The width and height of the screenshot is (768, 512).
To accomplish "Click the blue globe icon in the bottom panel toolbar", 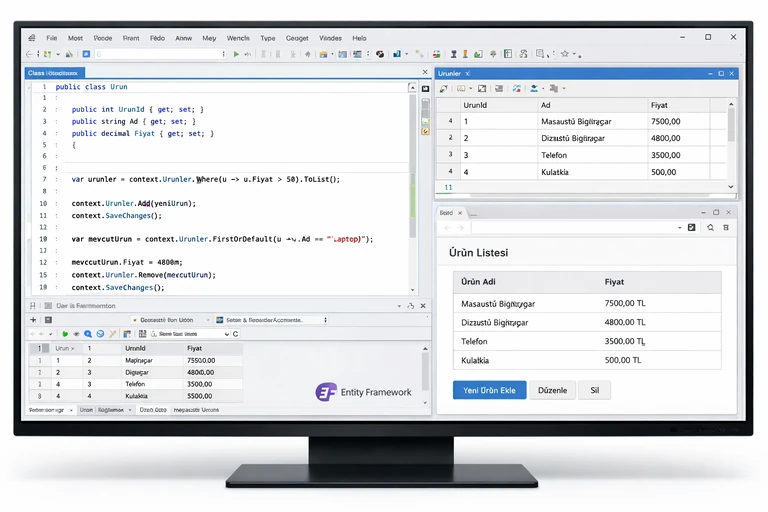I will [x=100, y=334].
